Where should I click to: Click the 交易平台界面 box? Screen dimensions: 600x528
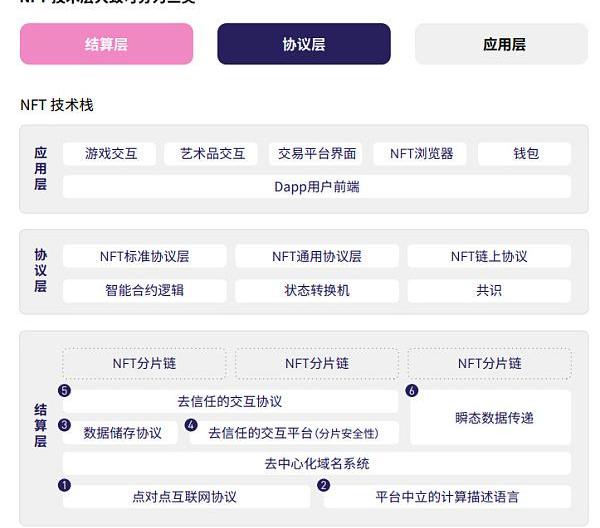click(x=317, y=154)
